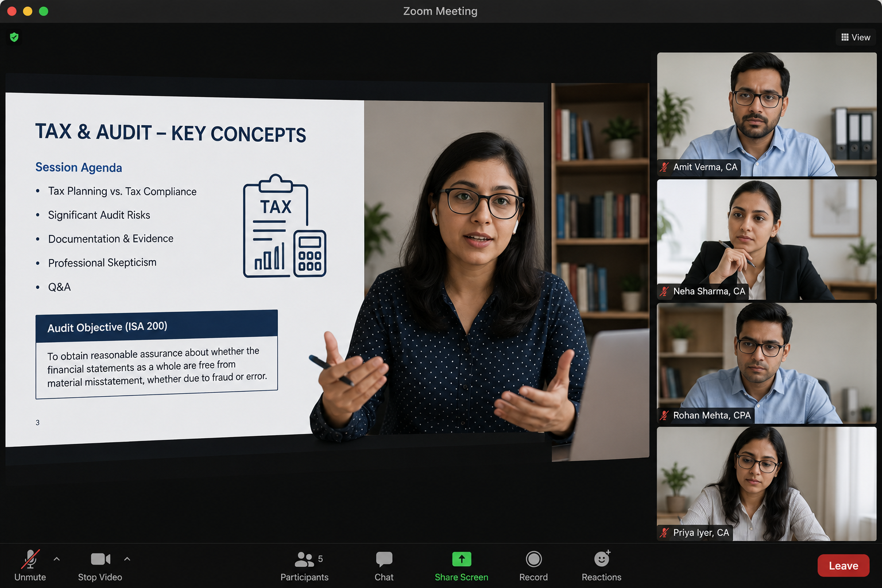This screenshot has height=588, width=882.
Task: Click 'Significant Audit Risks' bullet
Action: tap(99, 215)
